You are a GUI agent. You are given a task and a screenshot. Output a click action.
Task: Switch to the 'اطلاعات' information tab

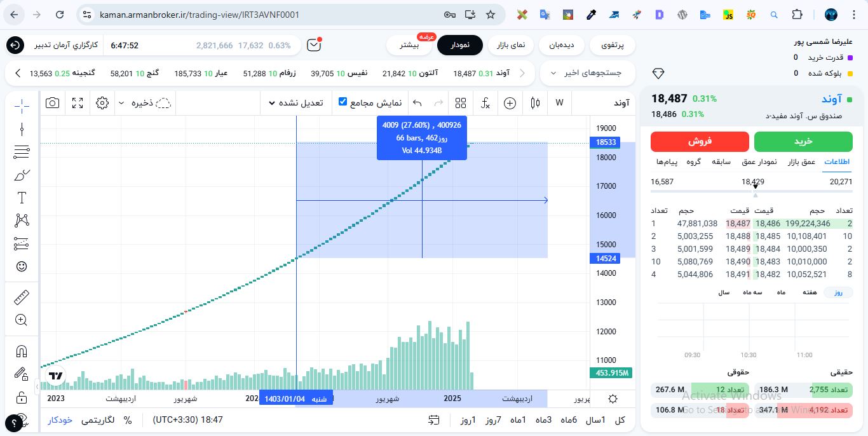click(x=838, y=162)
